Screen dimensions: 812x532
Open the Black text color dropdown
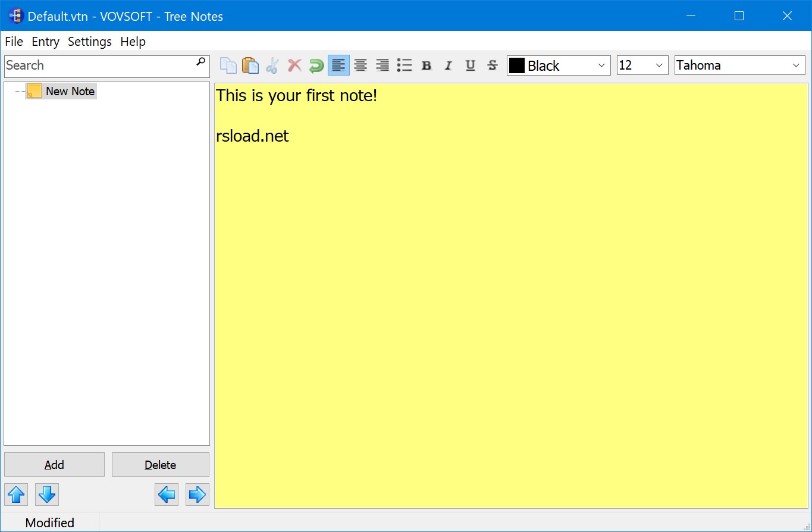click(x=559, y=65)
